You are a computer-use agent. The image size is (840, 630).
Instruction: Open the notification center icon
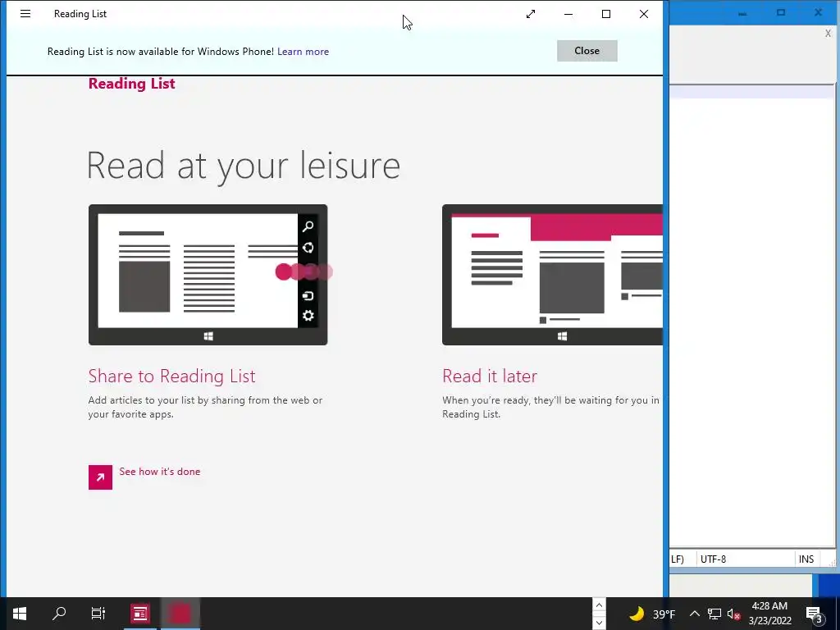815,614
